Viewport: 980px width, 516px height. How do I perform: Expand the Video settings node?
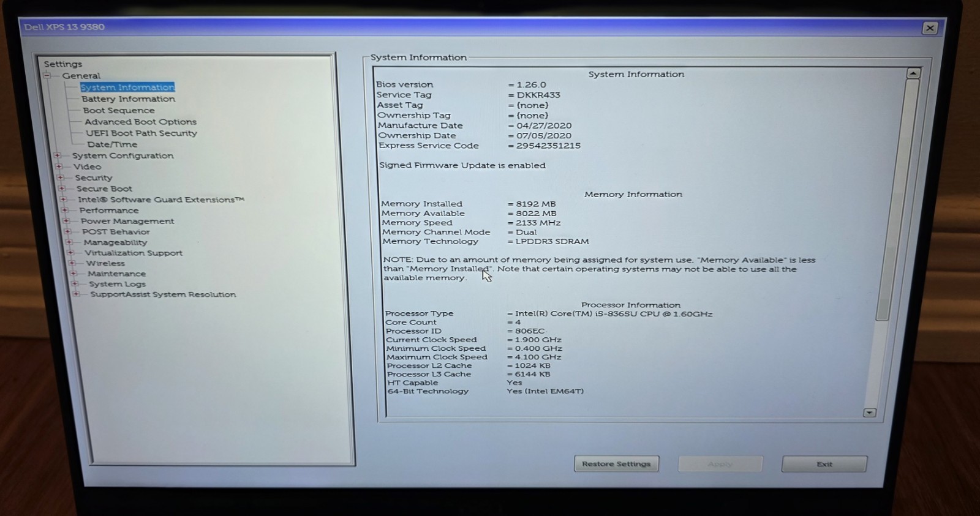coord(59,166)
